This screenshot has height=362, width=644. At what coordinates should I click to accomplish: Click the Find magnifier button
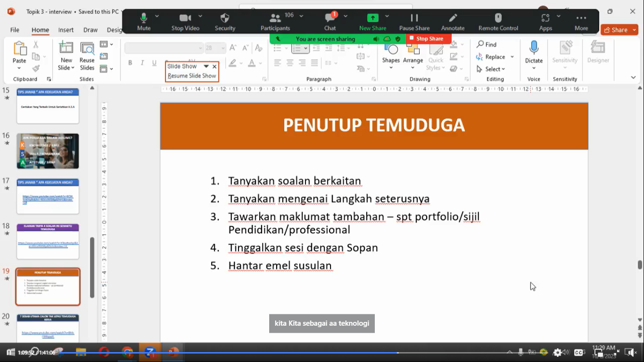click(487, 44)
